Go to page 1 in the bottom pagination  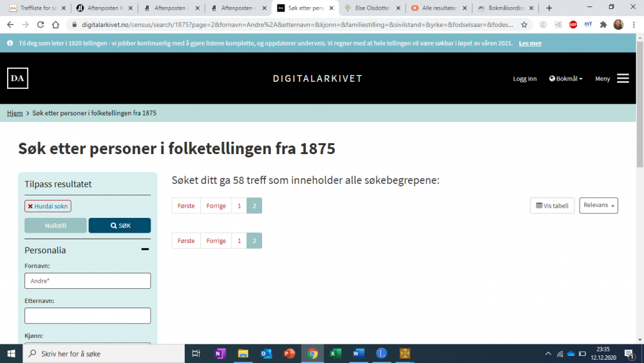[x=239, y=240]
